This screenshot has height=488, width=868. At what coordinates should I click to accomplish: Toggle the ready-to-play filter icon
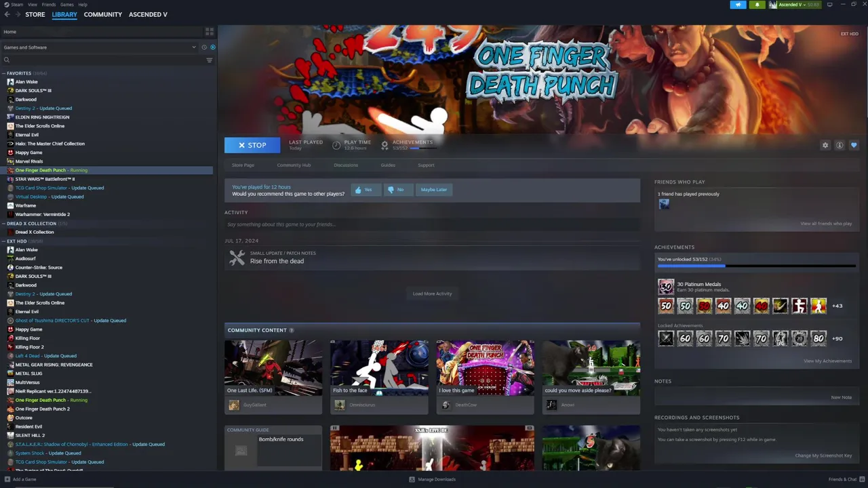212,47
